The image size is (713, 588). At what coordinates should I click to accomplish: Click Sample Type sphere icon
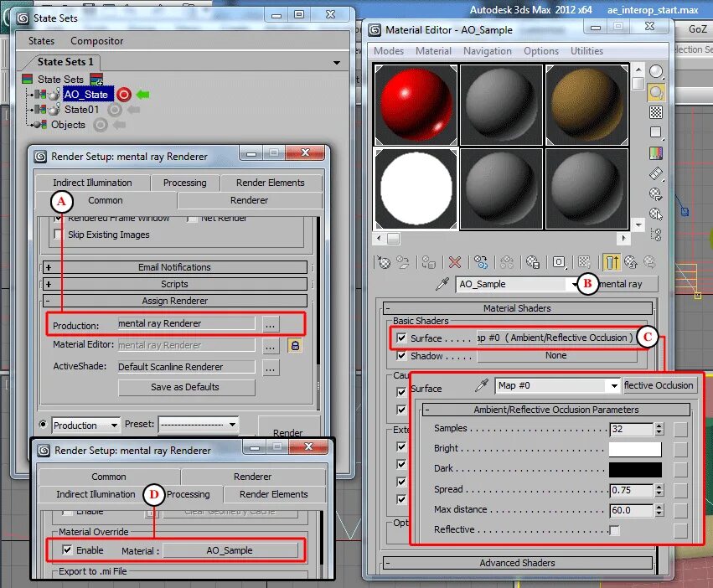(x=656, y=72)
